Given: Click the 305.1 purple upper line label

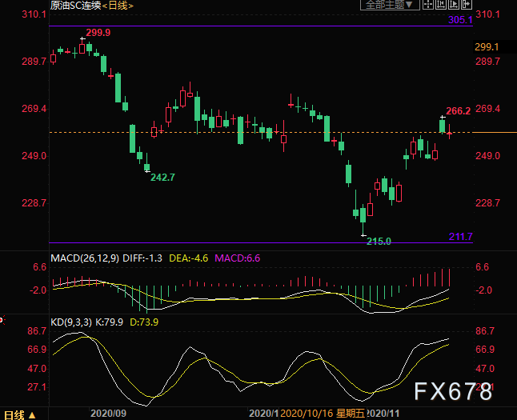Looking at the screenshot, I should pyautogui.click(x=460, y=20).
